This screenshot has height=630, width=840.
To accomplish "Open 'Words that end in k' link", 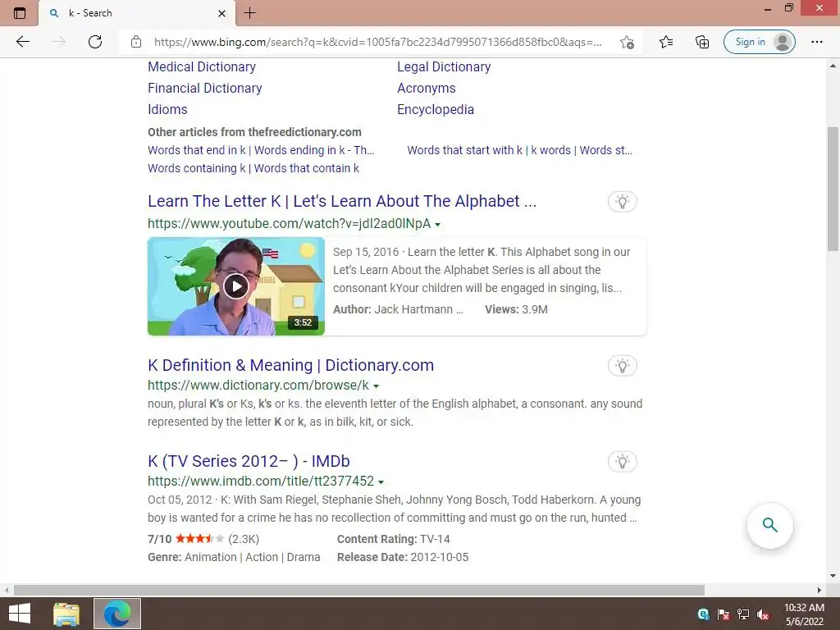I will (x=261, y=151).
